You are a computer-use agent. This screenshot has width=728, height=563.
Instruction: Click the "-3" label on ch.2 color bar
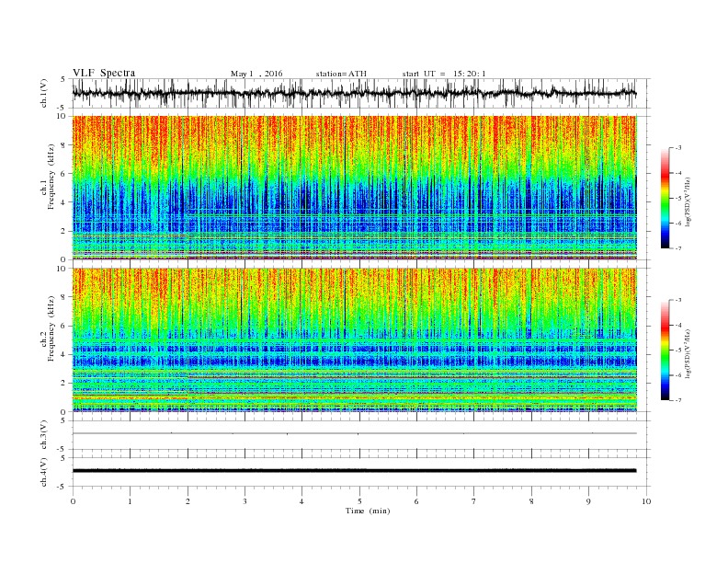coord(678,300)
